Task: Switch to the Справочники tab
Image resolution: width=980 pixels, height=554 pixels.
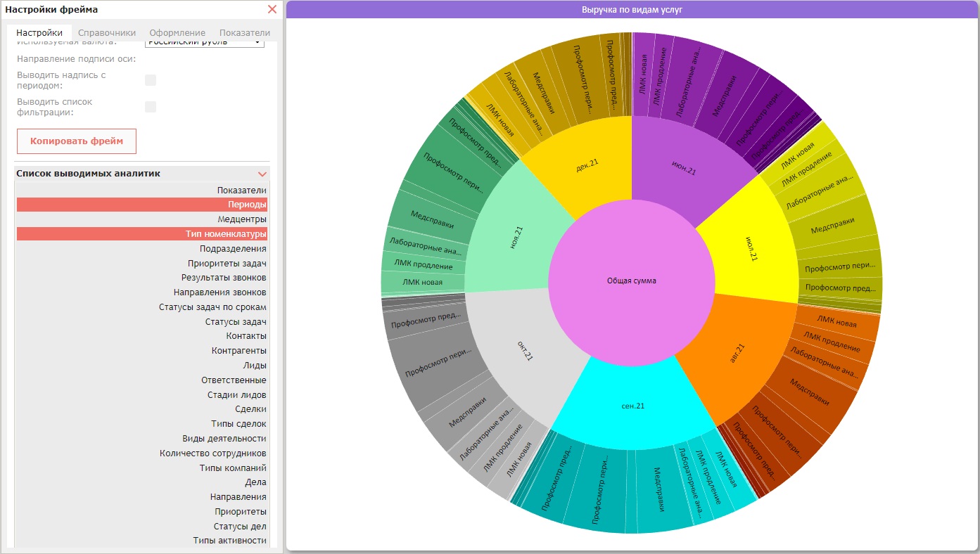Action: 107,33
